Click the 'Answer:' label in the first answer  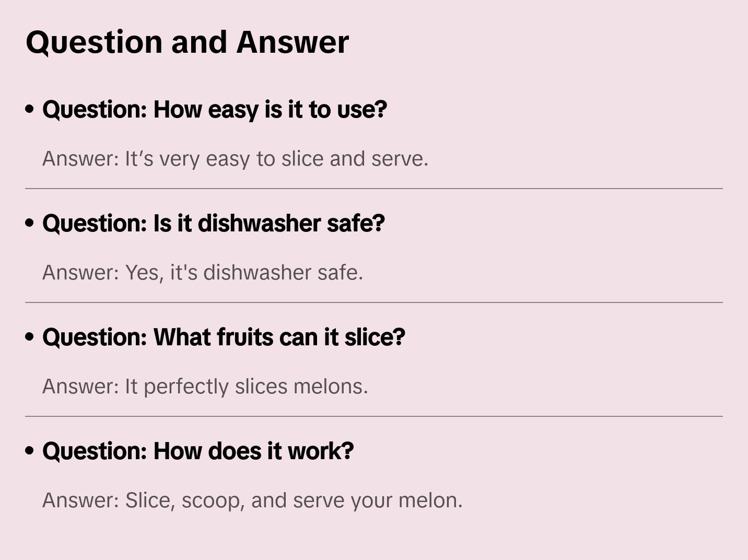coord(81,159)
